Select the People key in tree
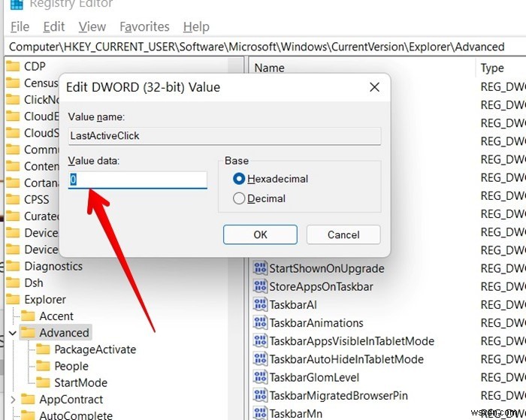The image size is (526, 420). (71, 366)
